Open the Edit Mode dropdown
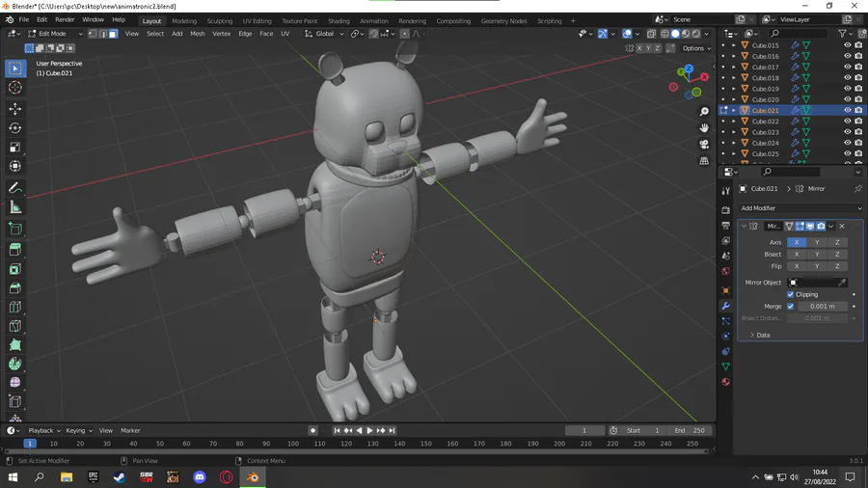The width and height of the screenshot is (868, 488). pos(55,34)
